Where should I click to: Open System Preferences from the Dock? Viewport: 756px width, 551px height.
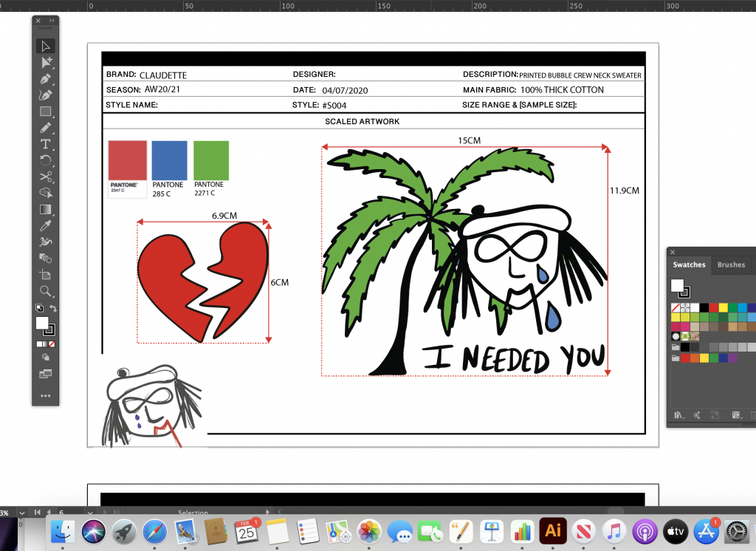pyautogui.click(x=737, y=532)
